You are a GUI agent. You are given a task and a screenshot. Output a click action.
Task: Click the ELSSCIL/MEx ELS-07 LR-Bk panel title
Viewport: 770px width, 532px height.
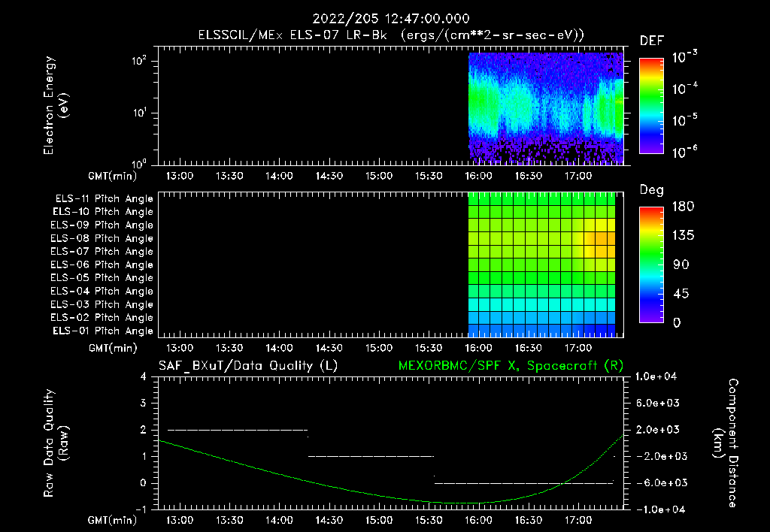391,35
